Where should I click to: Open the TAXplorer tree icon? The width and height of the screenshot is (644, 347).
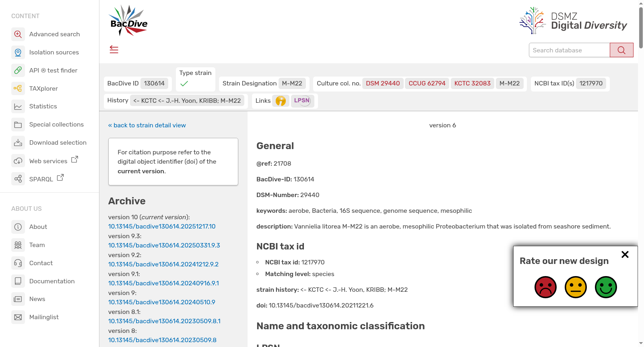18,88
